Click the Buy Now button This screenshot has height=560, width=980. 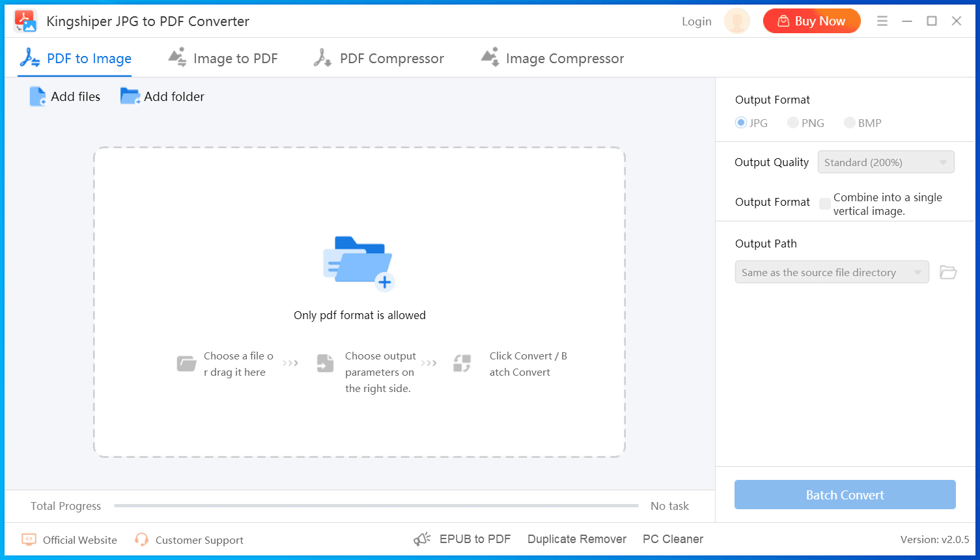(811, 21)
